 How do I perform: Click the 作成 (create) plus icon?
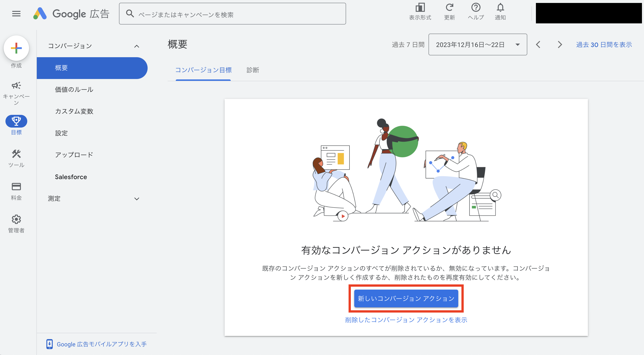(16, 48)
